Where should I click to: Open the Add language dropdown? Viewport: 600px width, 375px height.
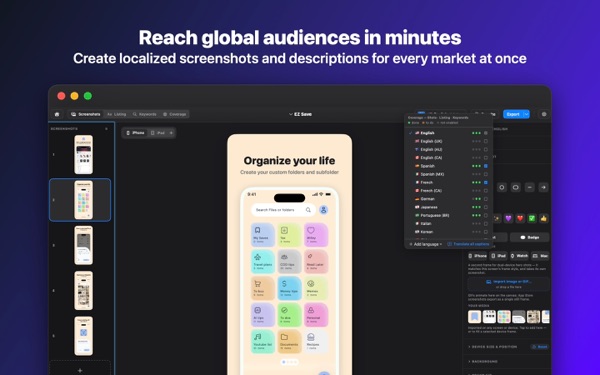pos(426,244)
